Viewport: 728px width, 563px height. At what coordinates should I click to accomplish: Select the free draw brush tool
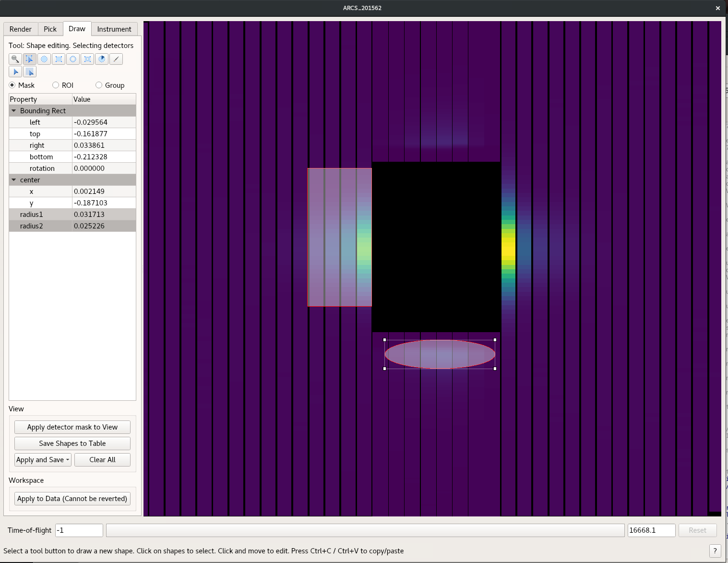[x=116, y=59]
